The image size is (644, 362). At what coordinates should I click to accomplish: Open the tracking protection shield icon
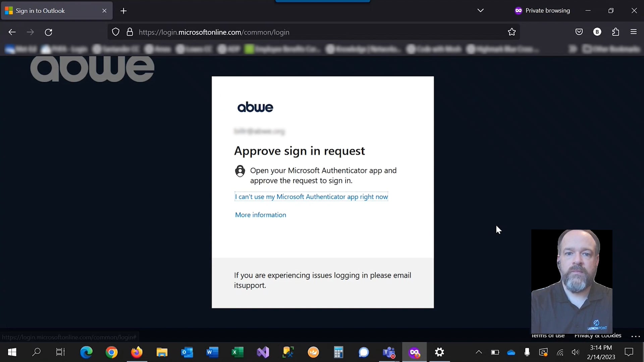pyautogui.click(x=116, y=32)
